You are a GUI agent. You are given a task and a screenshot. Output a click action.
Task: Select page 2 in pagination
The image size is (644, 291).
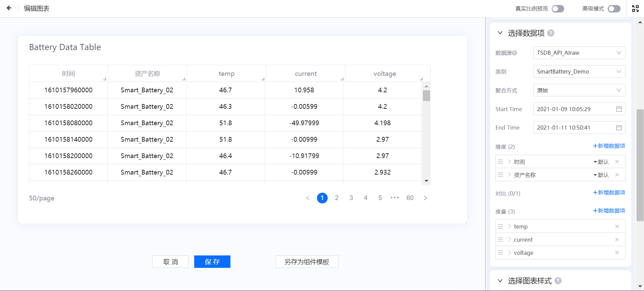tap(337, 198)
